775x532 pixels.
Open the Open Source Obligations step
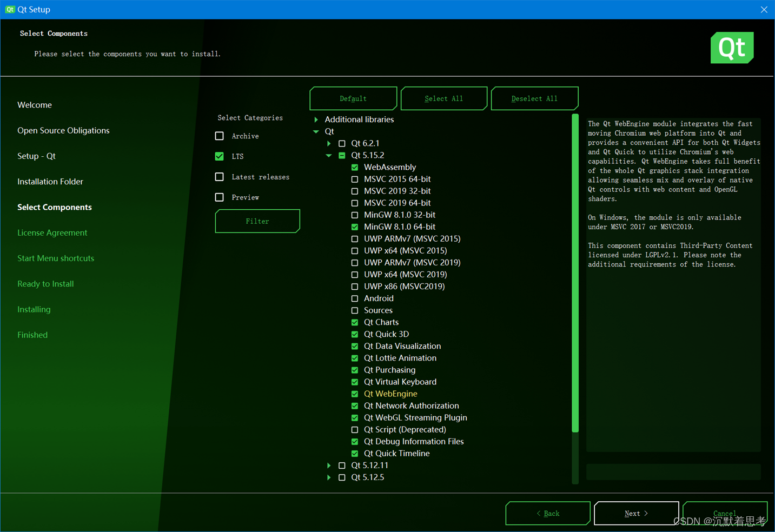point(63,130)
